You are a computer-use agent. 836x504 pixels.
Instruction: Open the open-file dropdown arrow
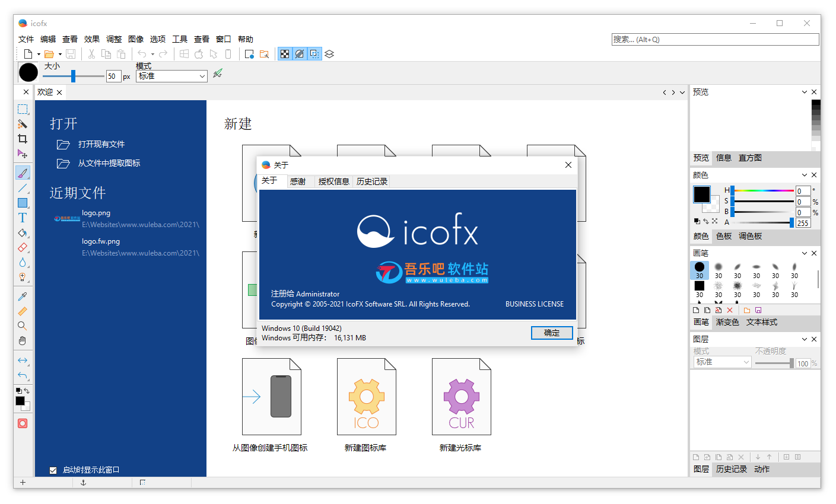tap(60, 55)
